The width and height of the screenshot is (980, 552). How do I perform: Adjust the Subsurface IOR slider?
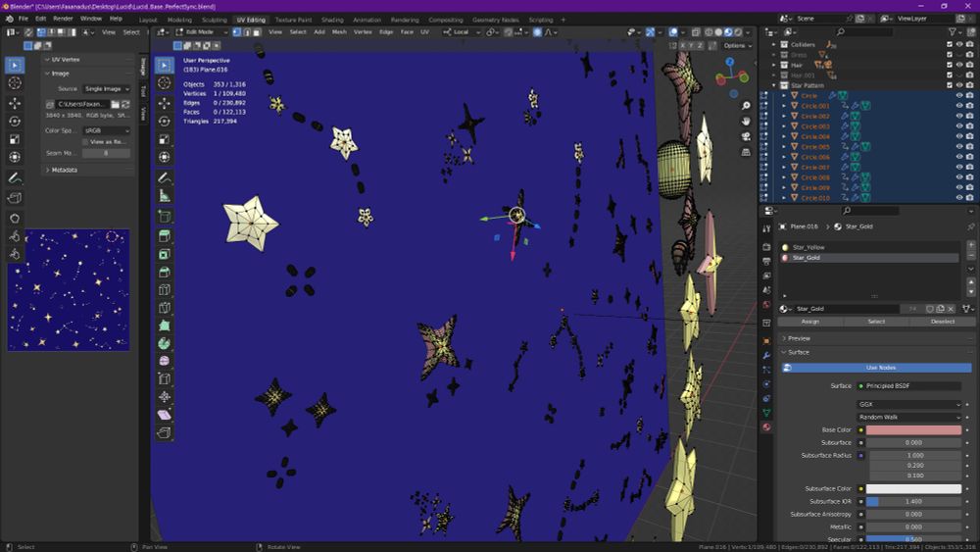[913, 501]
